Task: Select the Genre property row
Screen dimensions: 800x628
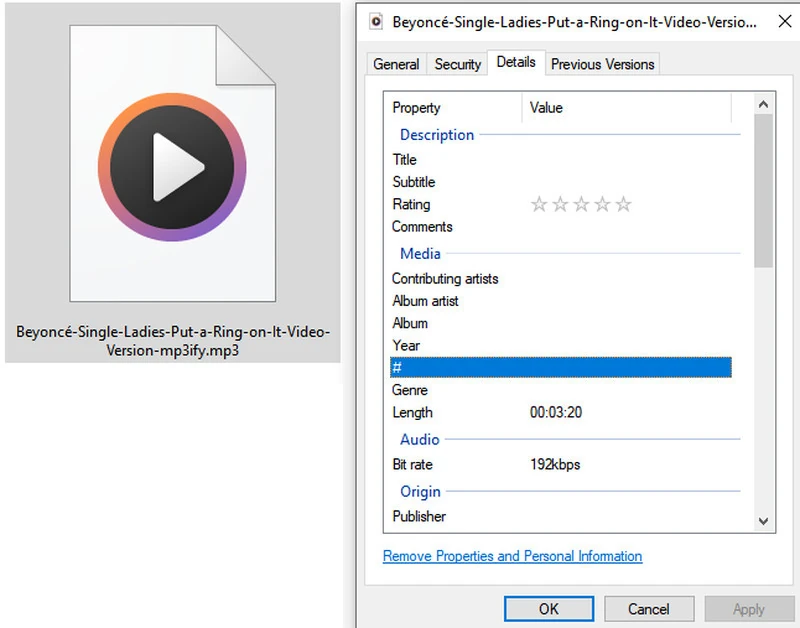Action: 561,390
